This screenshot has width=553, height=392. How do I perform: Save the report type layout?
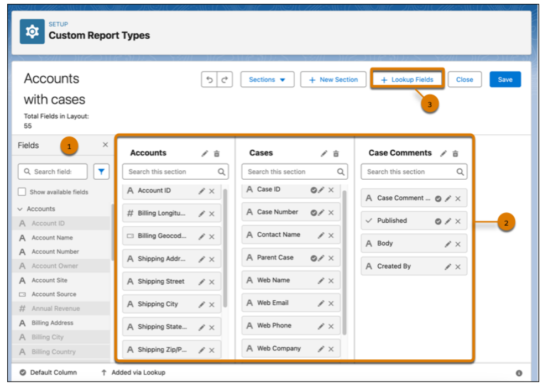coord(505,80)
